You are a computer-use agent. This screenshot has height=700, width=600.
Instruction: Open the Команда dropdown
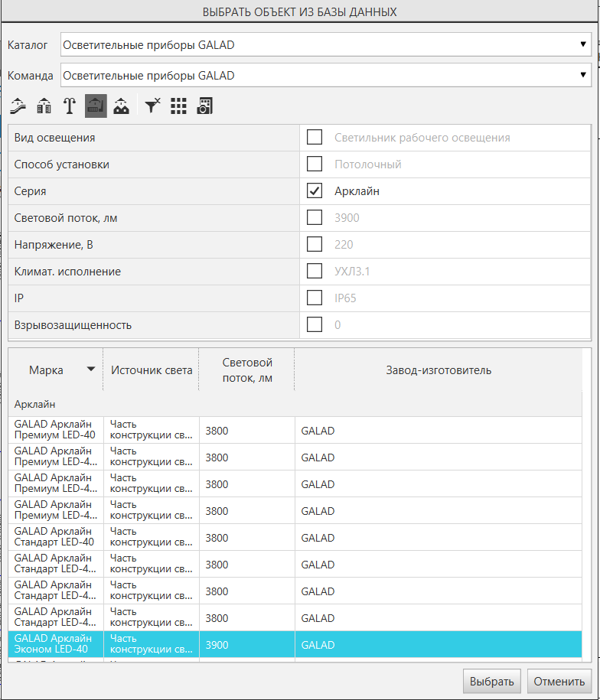pyautogui.click(x=326, y=76)
